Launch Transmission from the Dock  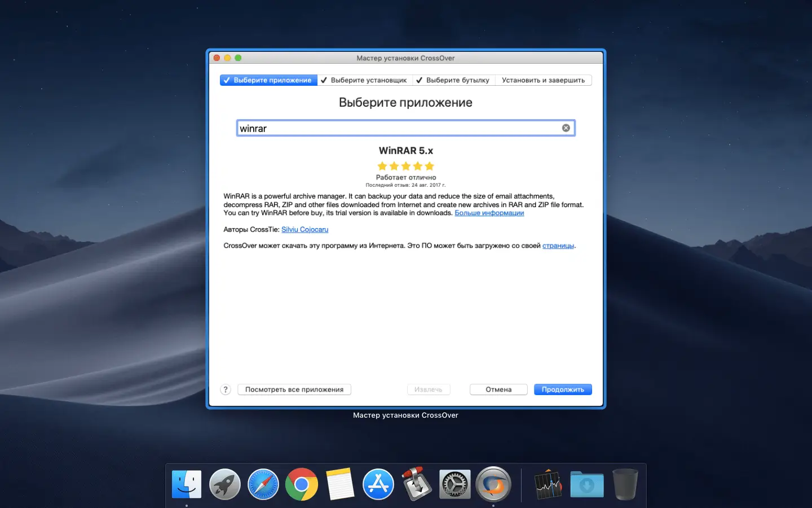point(417,484)
